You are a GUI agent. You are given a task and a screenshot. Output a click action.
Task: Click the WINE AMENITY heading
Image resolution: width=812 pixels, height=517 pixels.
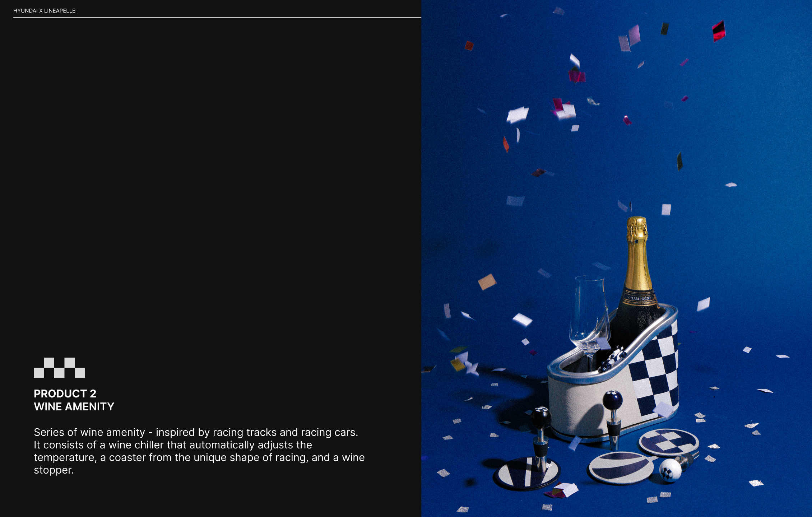[74, 406]
